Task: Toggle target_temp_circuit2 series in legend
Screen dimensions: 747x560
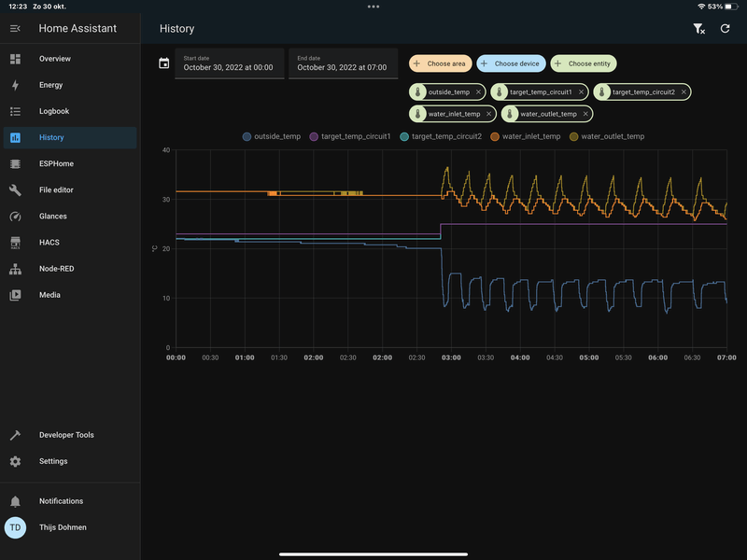Action: point(441,136)
